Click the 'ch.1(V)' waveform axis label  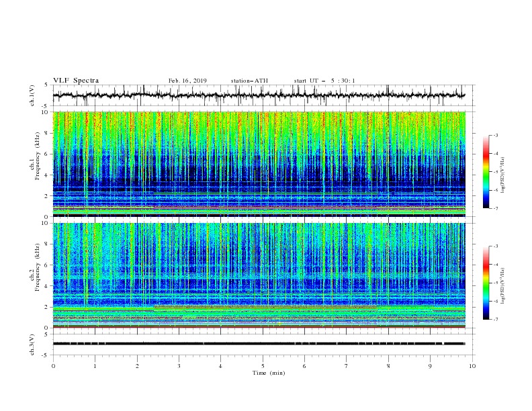click(x=32, y=95)
